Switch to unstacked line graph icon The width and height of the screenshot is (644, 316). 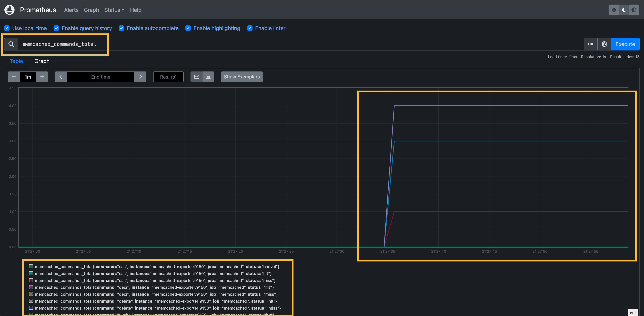click(x=196, y=77)
